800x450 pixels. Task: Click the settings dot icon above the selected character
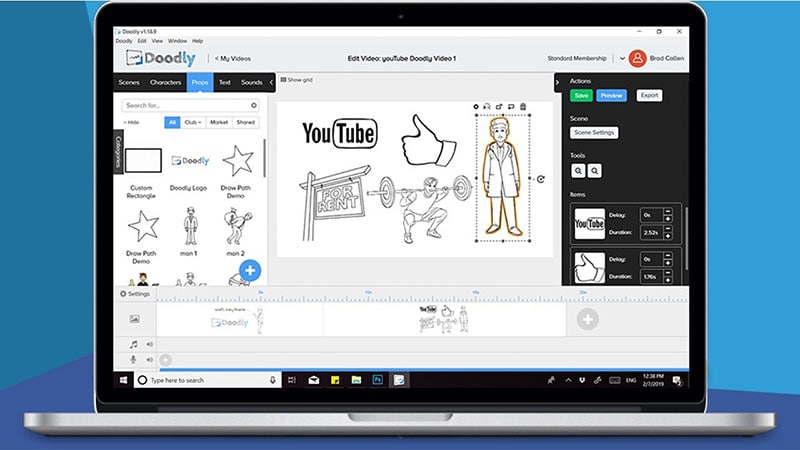pyautogui.click(x=476, y=107)
